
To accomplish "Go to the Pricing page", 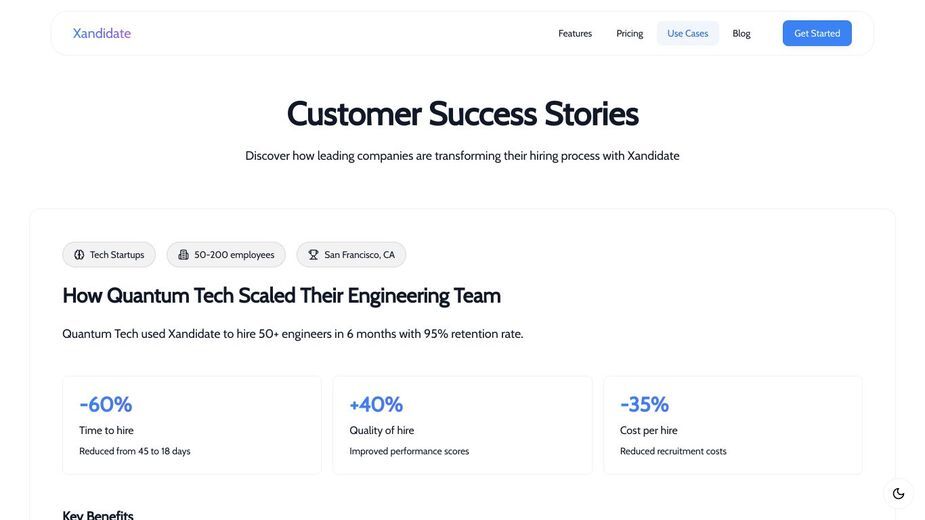I will (629, 33).
